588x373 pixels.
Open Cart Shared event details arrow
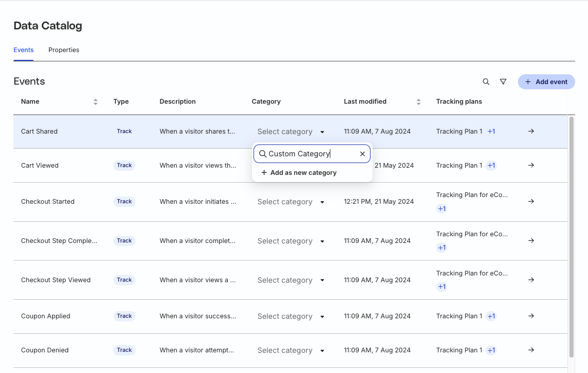pyautogui.click(x=531, y=132)
